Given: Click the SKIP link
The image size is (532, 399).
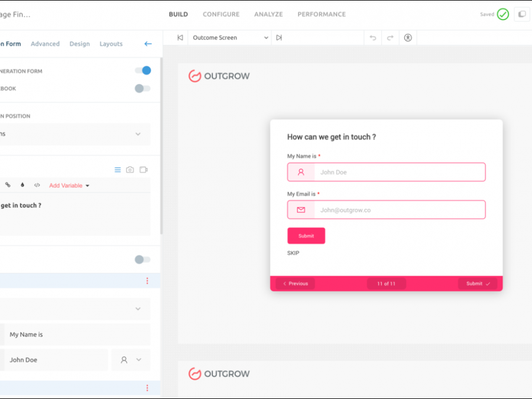Looking at the screenshot, I should [293, 253].
